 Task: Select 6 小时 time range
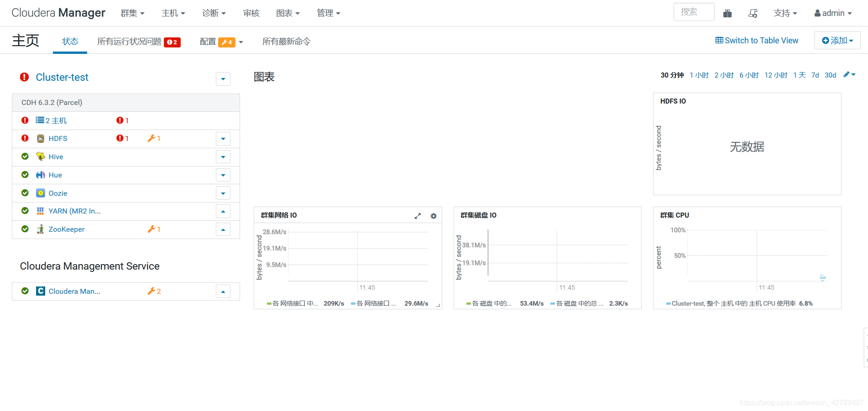(x=749, y=75)
